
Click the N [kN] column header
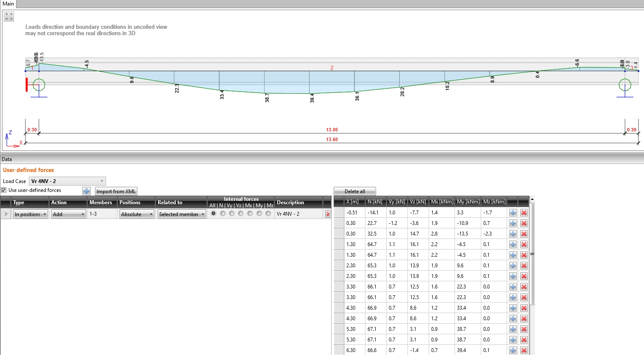point(375,202)
